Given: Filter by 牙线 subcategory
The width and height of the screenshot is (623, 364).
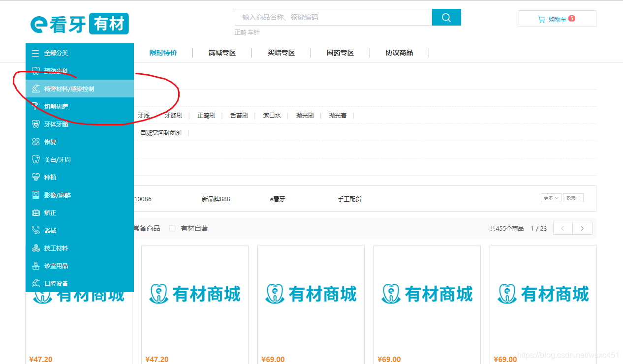Looking at the screenshot, I should (x=144, y=115).
